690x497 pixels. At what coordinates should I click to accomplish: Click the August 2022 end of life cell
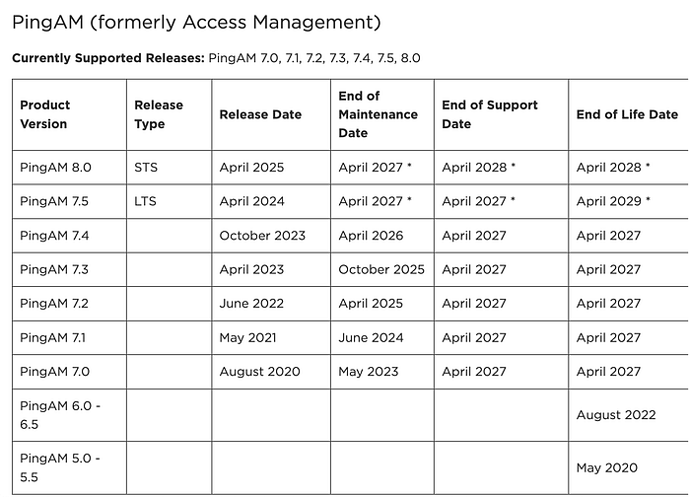(x=616, y=415)
